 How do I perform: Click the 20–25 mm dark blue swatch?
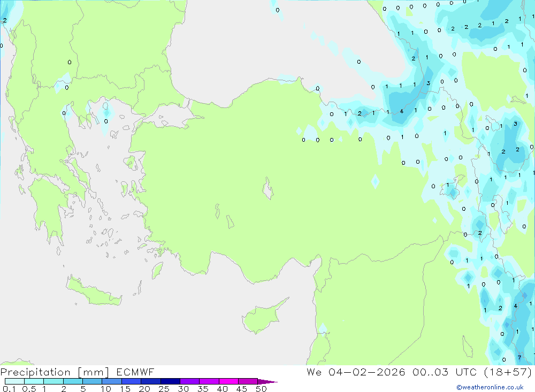151,381
